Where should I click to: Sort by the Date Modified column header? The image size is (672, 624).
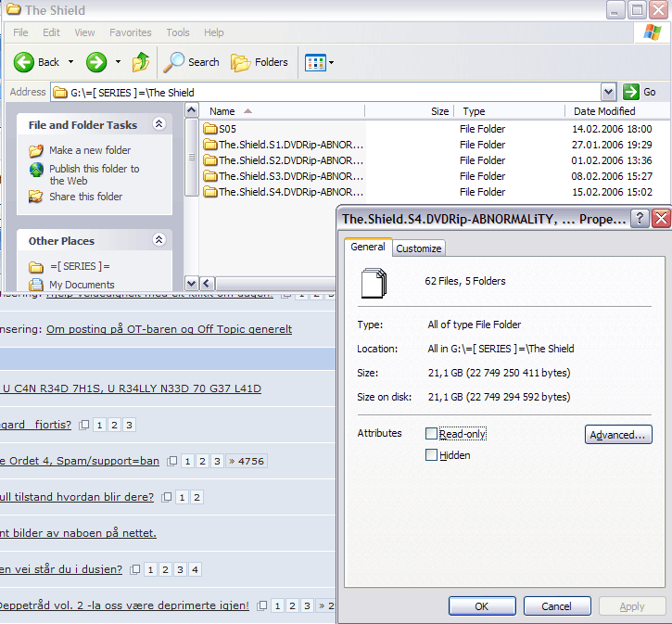[618, 111]
